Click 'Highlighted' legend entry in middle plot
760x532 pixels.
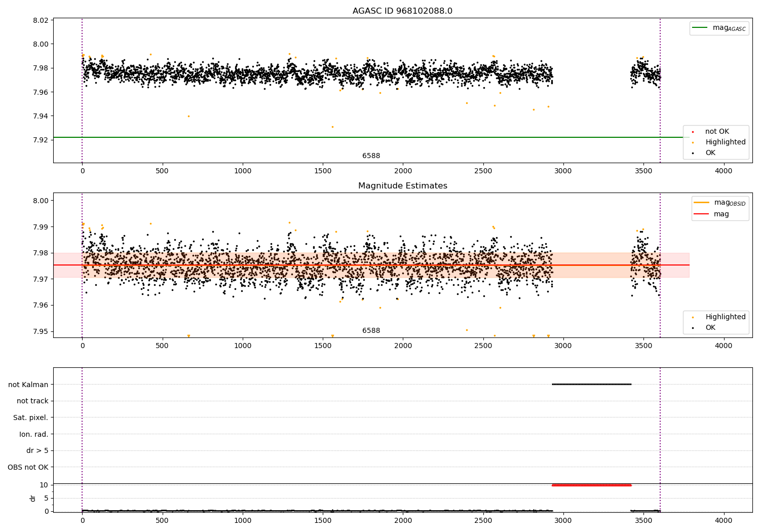[726, 317]
